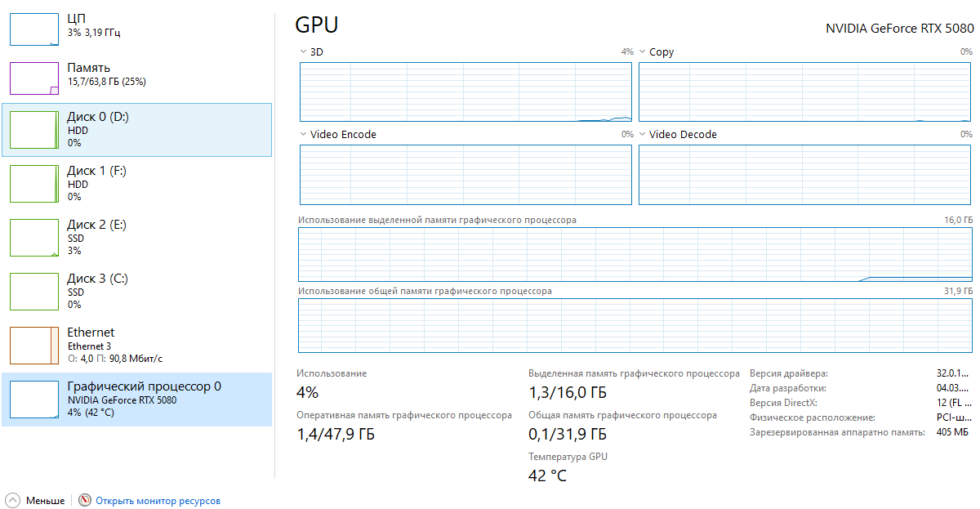Image resolution: width=980 pixels, height=509 pixels.
Task: Click the 3D utilization graph area
Action: (x=465, y=92)
